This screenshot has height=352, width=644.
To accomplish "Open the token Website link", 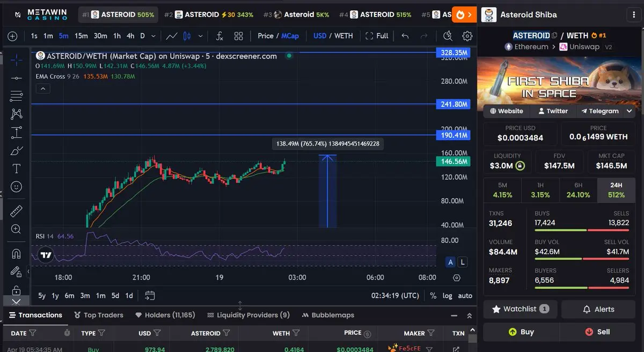I will (506, 111).
